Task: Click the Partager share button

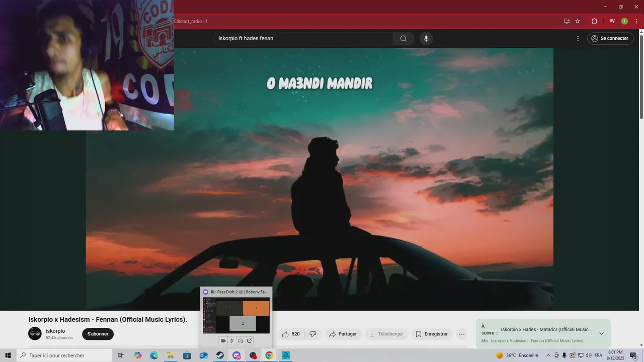Action: tap(344, 334)
